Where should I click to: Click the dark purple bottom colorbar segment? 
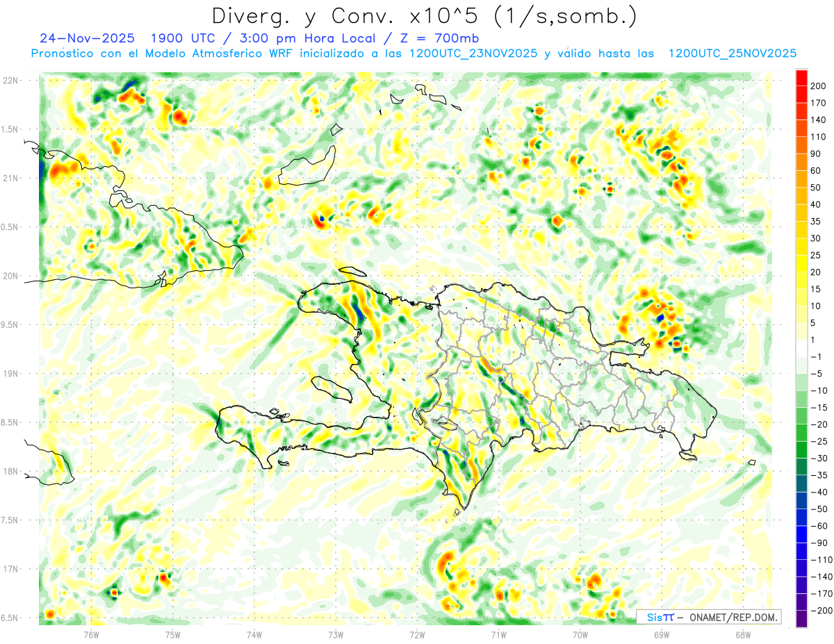[x=801, y=619]
